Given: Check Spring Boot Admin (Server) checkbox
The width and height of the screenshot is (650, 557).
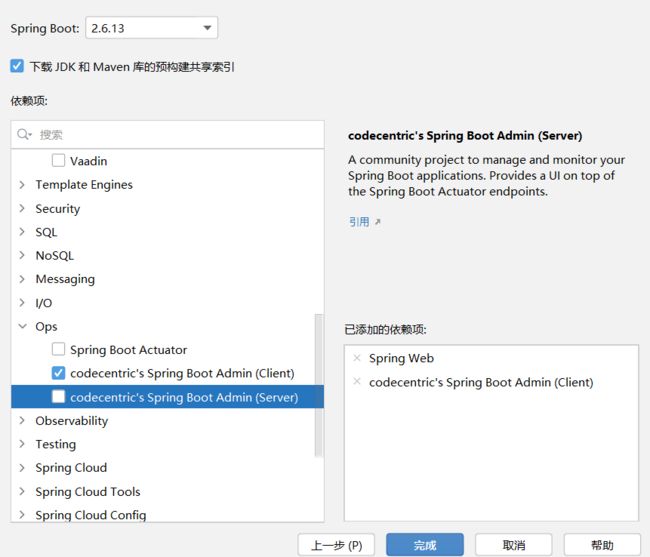Looking at the screenshot, I should (58, 397).
